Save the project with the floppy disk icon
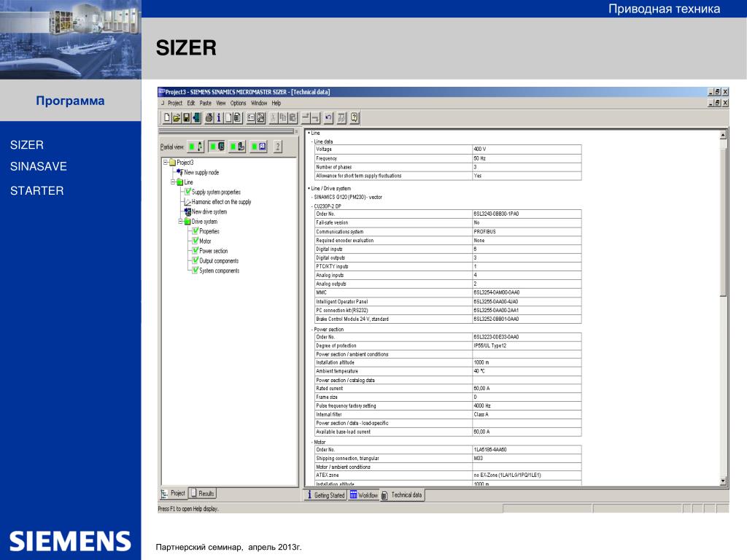This screenshot has width=747, height=560. pos(186,117)
